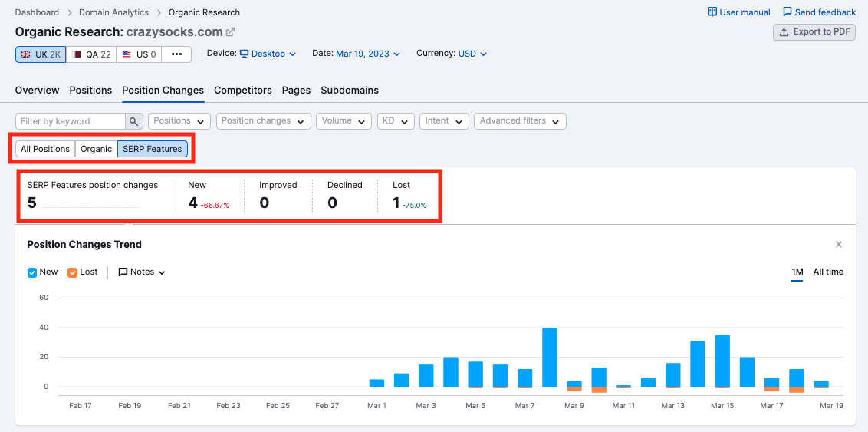
Task: Switch to the Overview tab
Action: tap(37, 91)
